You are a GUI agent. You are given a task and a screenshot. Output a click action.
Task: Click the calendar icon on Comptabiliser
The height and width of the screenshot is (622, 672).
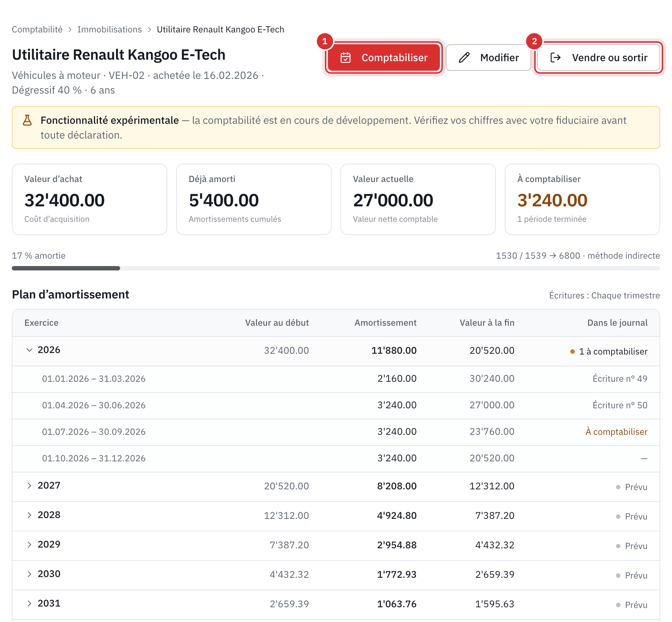click(x=345, y=57)
